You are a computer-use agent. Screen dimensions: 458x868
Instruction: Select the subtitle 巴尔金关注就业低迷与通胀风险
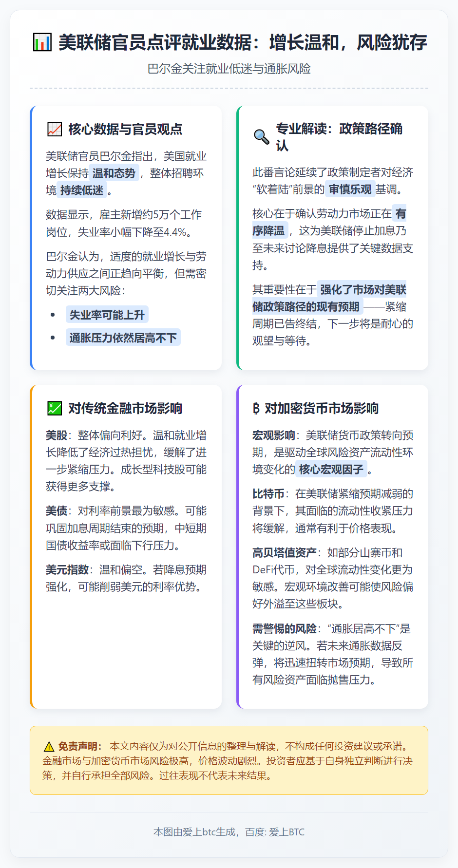(x=229, y=69)
